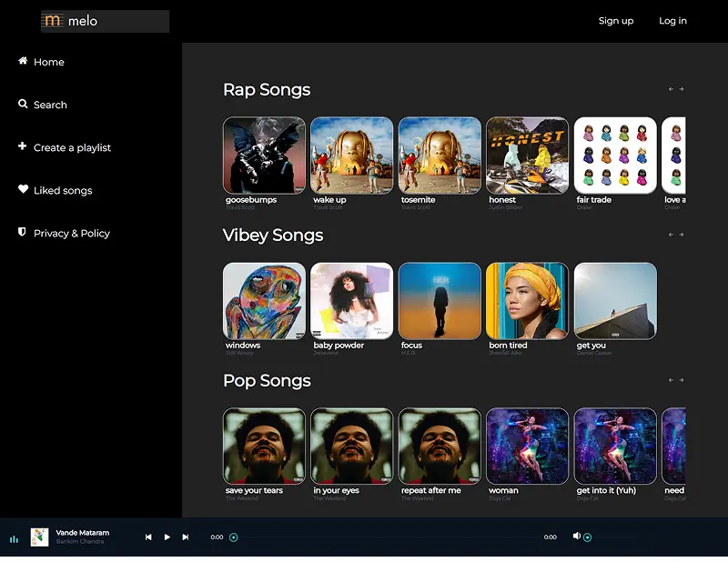This screenshot has width=728, height=562.
Task: Open the Sign up page
Action: [616, 21]
